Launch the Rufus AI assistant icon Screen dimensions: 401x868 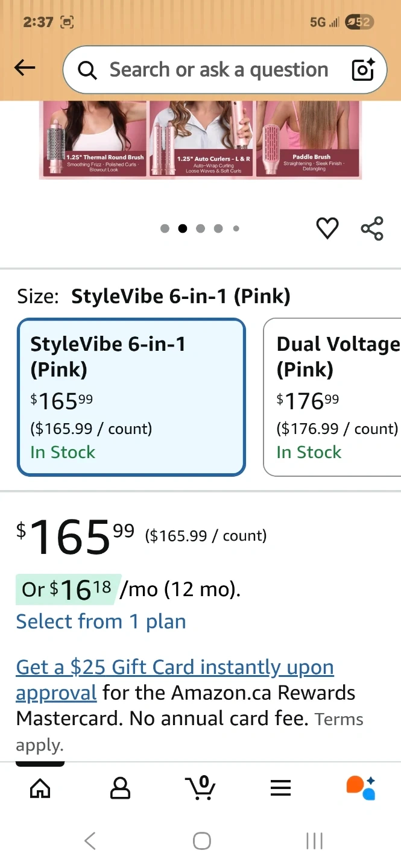tap(361, 787)
